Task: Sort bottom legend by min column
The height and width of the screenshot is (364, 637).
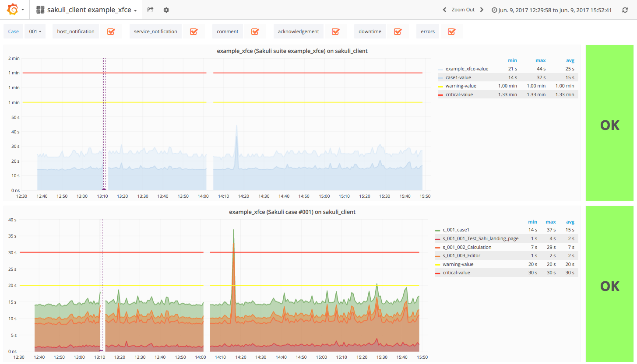Action: pyautogui.click(x=532, y=222)
